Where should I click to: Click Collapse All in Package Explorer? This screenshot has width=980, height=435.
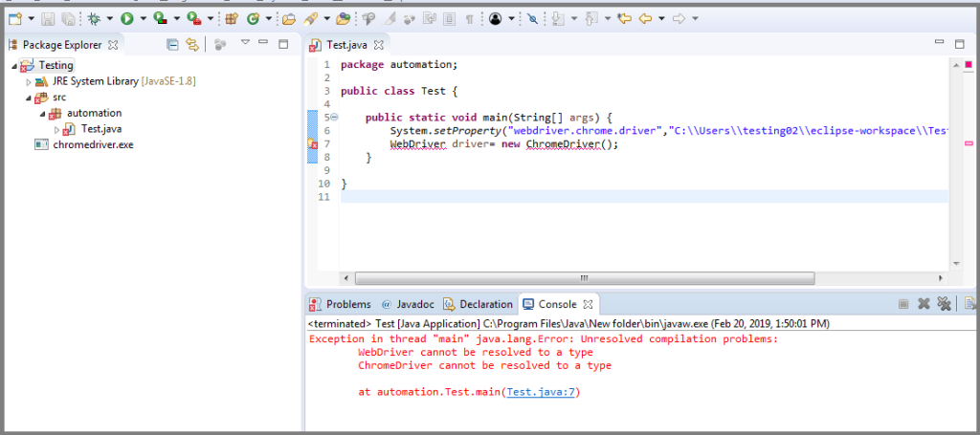point(172,44)
